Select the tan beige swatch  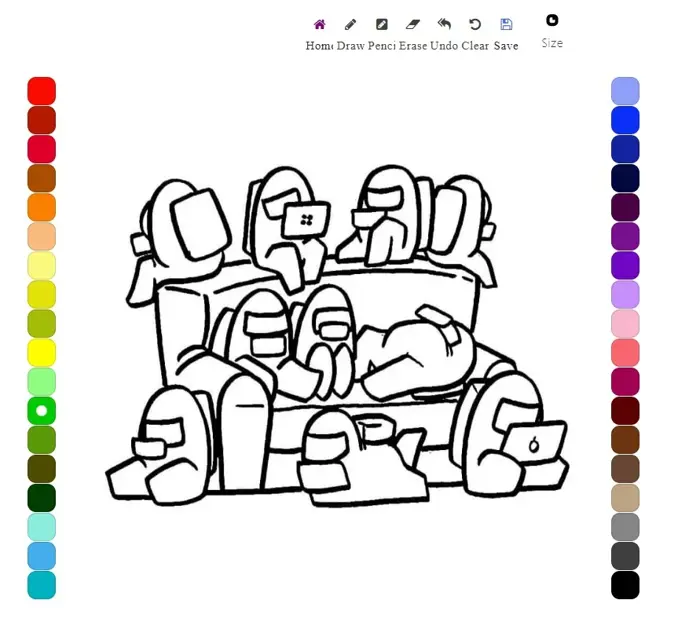[625, 498]
